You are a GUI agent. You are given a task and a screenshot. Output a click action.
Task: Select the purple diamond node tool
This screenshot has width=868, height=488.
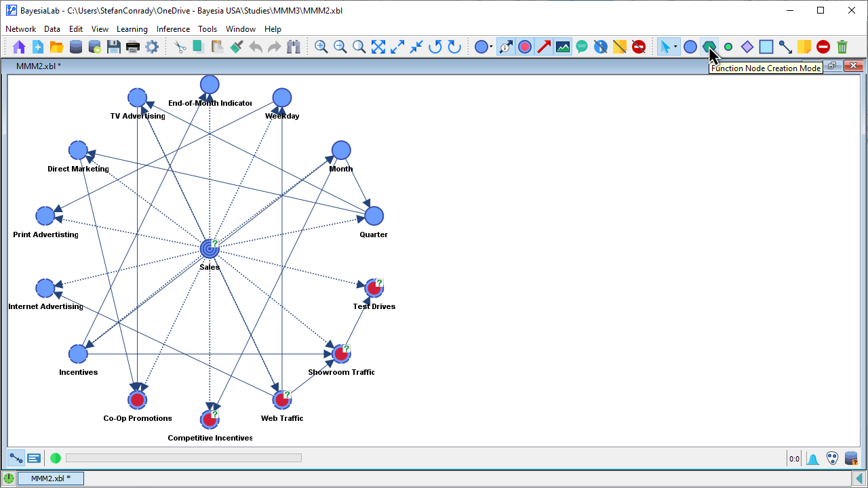click(x=747, y=47)
